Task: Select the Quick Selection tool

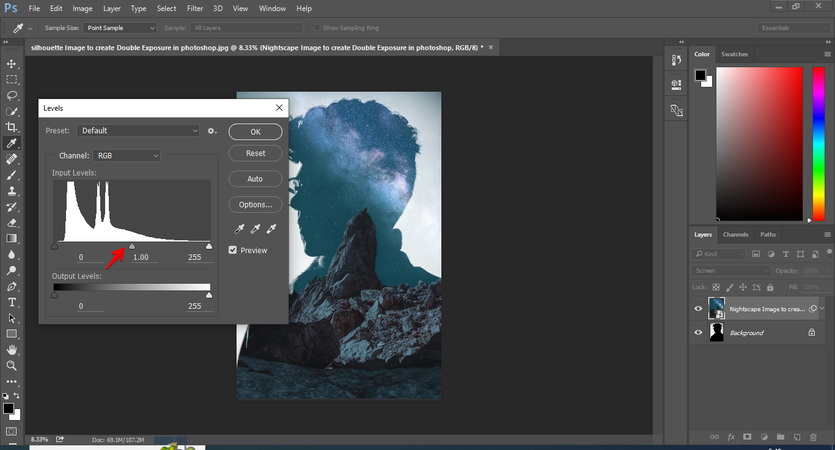Action: 11,111
